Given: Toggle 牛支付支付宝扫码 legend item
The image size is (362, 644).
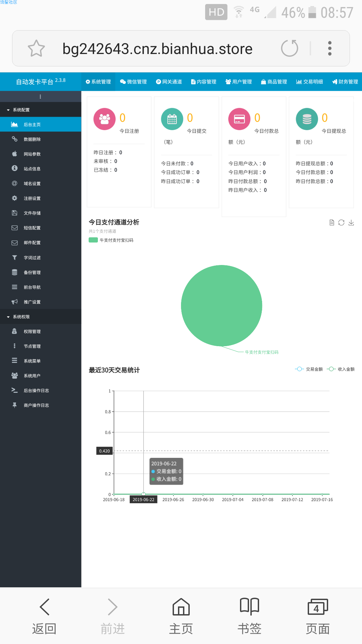Looking at the screenshot, I should 111,240.
